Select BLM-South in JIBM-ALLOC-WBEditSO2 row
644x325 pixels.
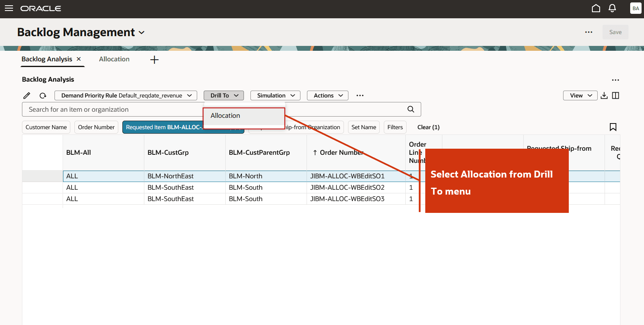(266, 187)
